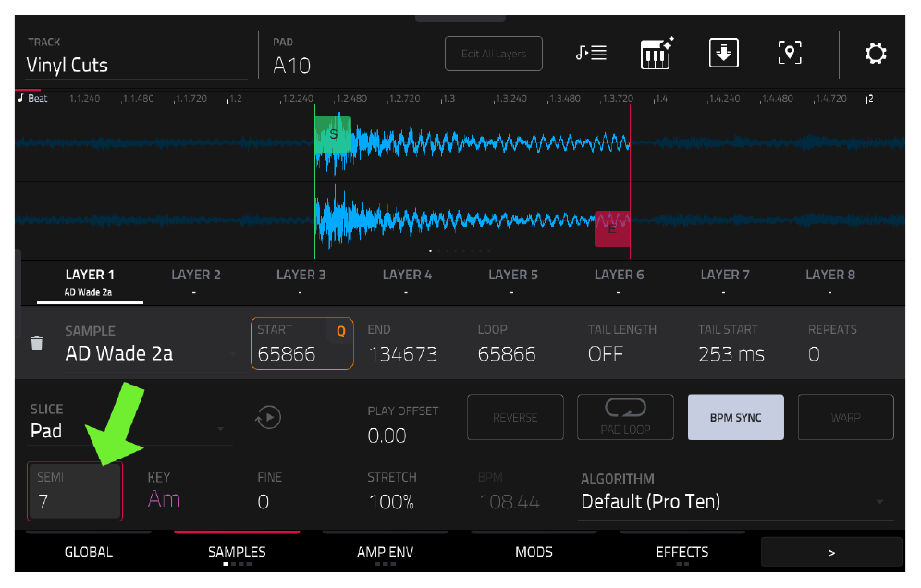
Task: Switch to LAYER 4 tab
Action: (x=407, y=282)
